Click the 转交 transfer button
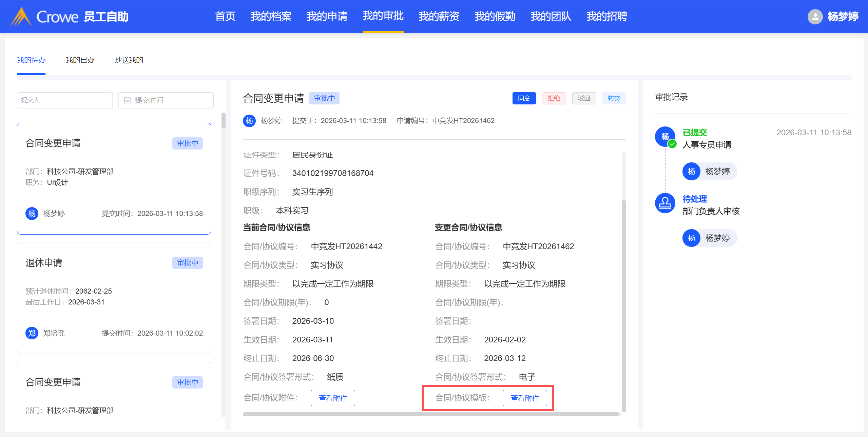The width and height of the screenshot is (868, 437). (614, 98)
